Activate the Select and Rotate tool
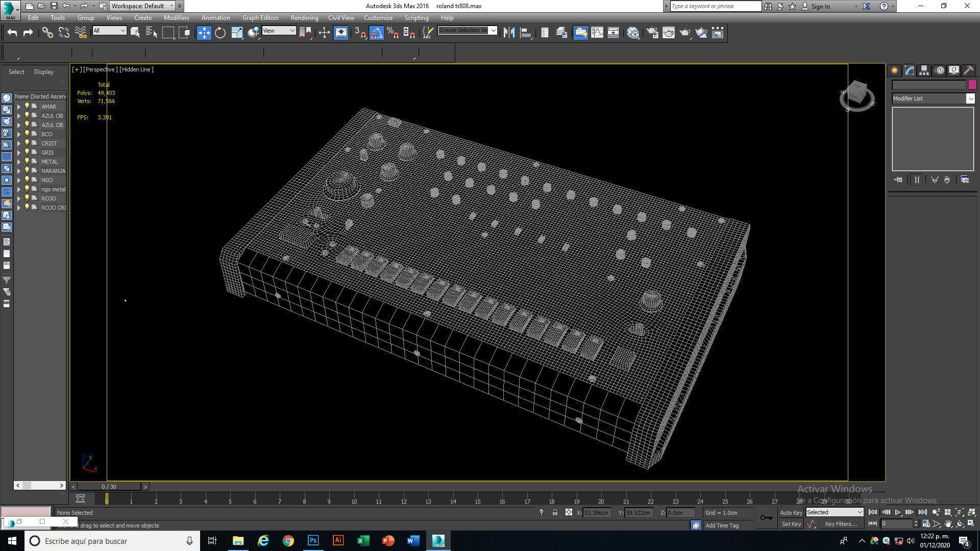The height and width of the screenshot is (551, 980). (220, 33)
